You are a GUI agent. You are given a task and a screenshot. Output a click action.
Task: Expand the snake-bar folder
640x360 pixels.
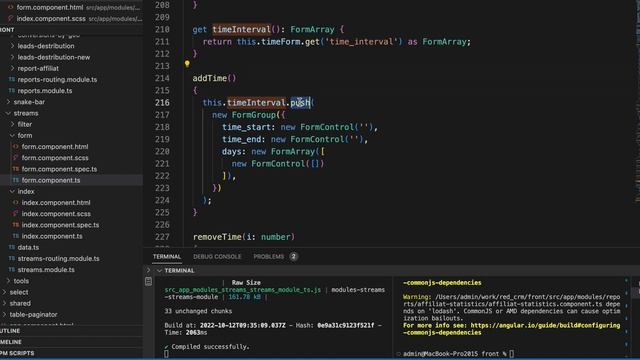tap(29, 102)
